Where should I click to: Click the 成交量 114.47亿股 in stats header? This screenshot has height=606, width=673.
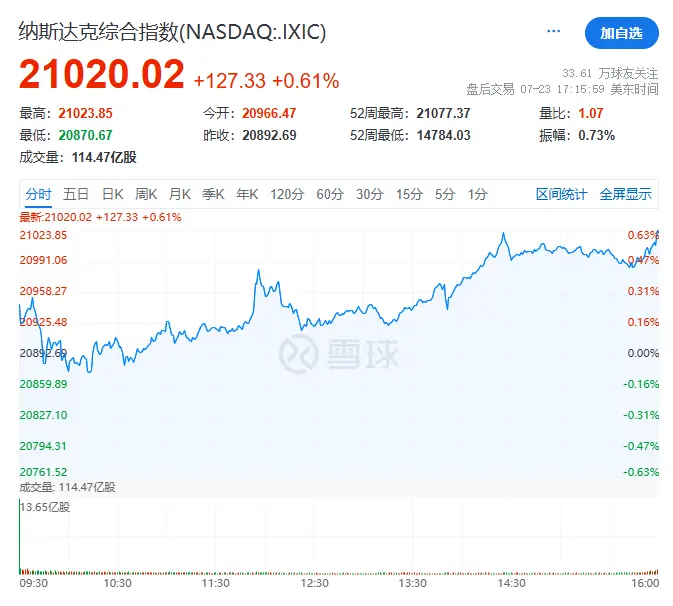[78, 157]
